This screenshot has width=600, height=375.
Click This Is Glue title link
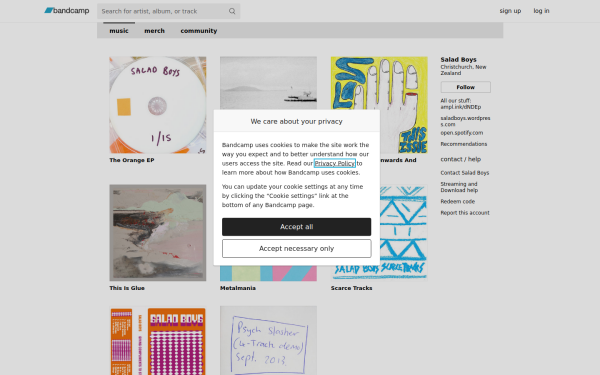click(127, 288)
